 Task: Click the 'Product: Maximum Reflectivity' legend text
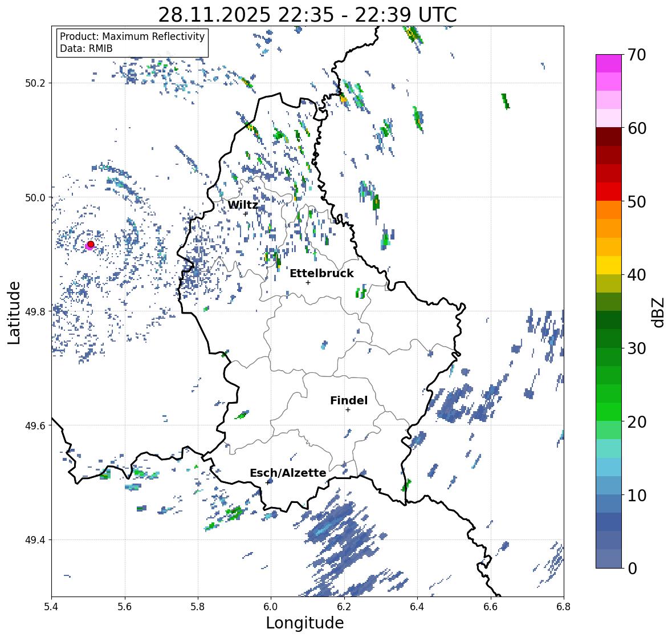(132, 36)
